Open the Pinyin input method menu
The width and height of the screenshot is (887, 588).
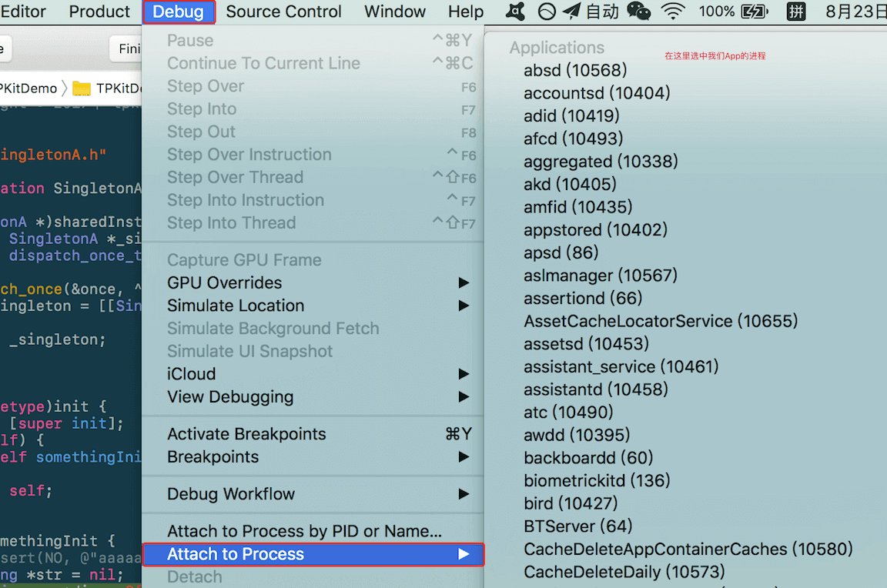pos(796,12)
